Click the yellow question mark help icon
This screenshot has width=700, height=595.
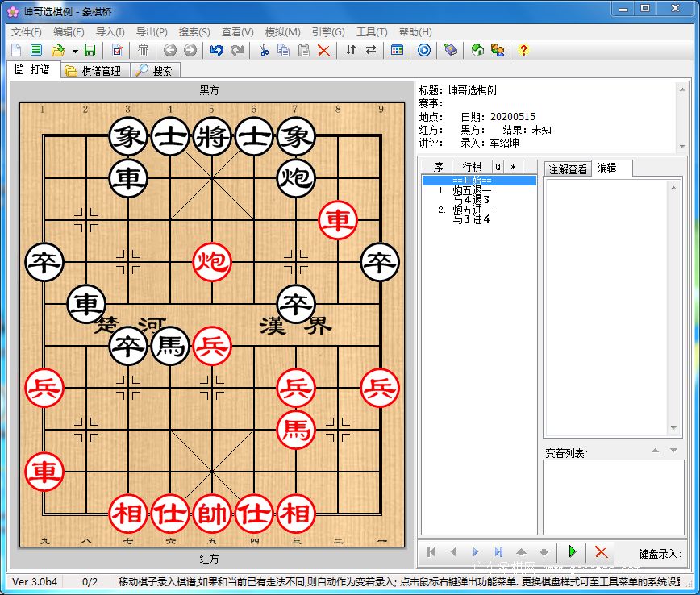coord(523,50)
